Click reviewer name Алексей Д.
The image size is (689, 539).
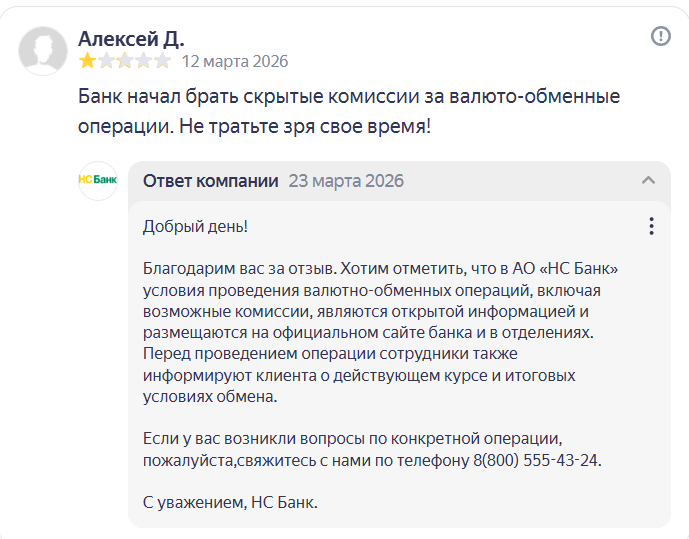(x=131, y=38)
